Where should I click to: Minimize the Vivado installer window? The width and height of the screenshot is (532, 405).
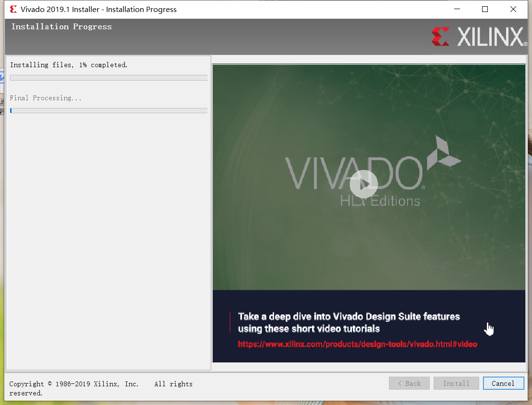point(457,9)
